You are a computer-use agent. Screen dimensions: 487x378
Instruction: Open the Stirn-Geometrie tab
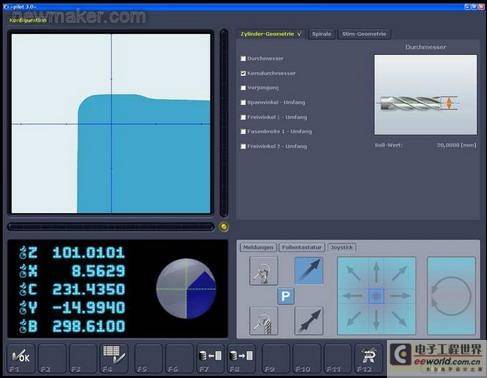364,34
